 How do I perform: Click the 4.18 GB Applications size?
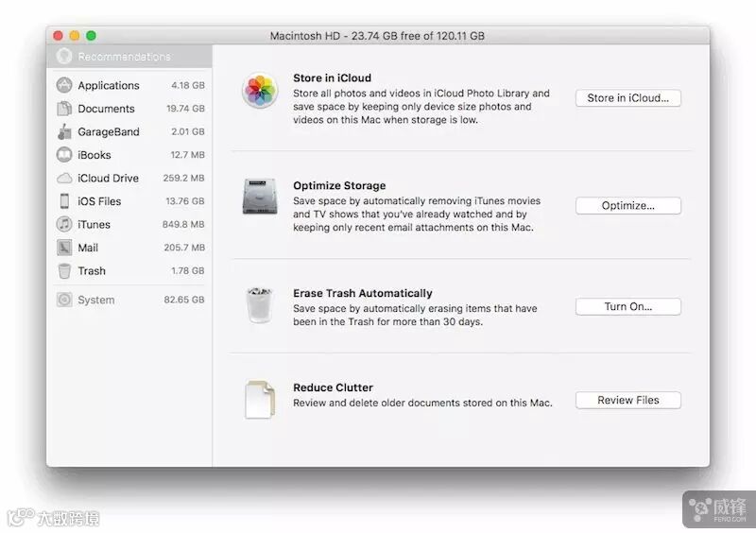[187, 85]
